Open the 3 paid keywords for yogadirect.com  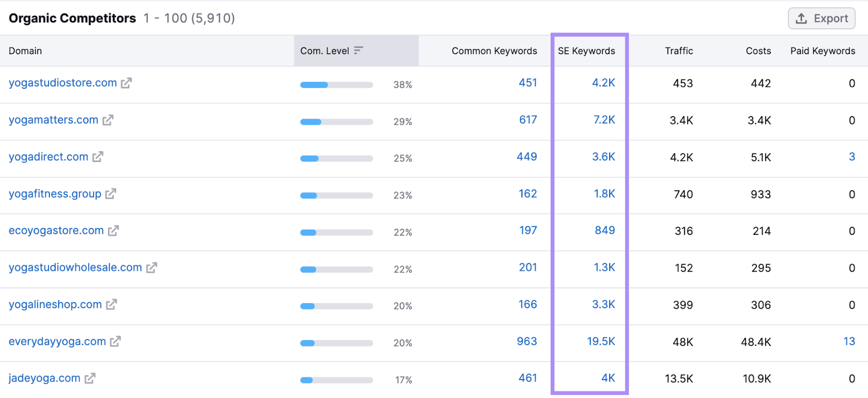click(852, 157)
